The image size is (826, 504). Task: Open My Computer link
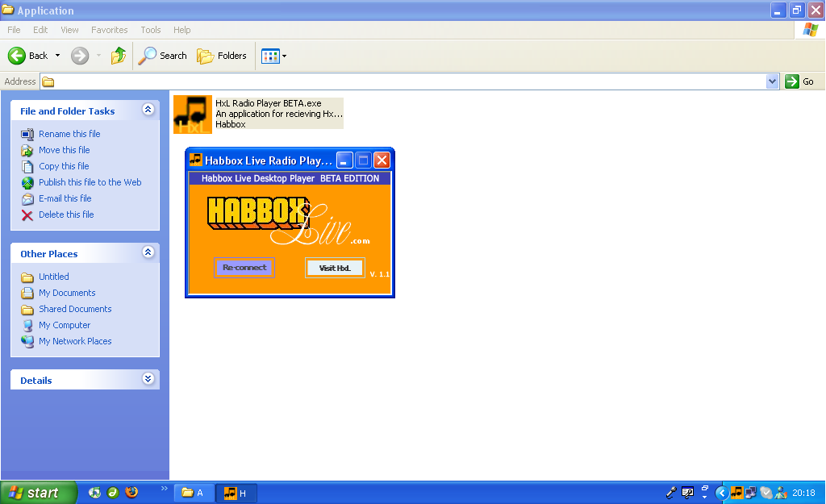point(65,326)
